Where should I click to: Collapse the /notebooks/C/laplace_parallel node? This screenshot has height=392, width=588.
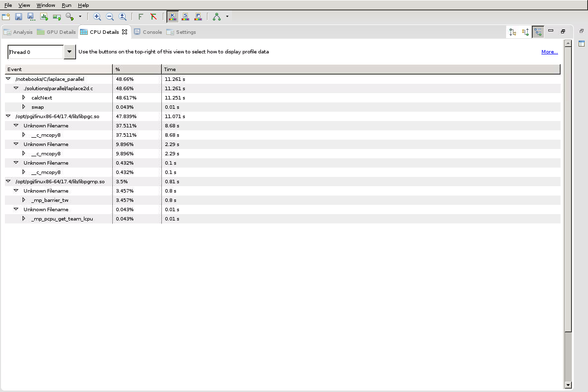(x=8, y=79)
